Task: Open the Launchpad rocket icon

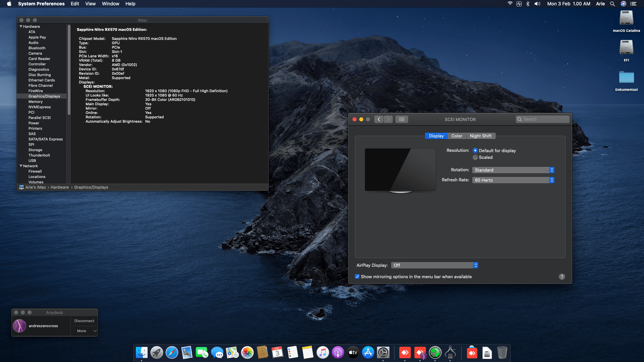Action: tap(157, 353)
